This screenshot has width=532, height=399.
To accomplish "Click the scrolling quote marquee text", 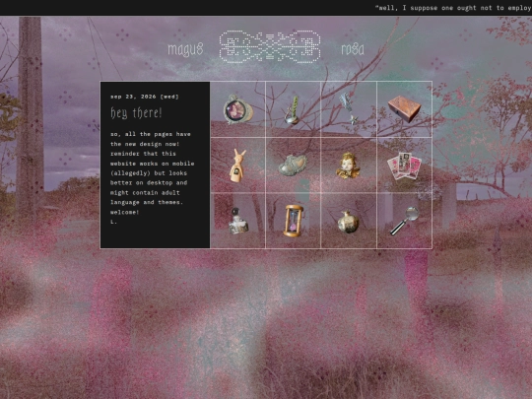I will [453, 8].
